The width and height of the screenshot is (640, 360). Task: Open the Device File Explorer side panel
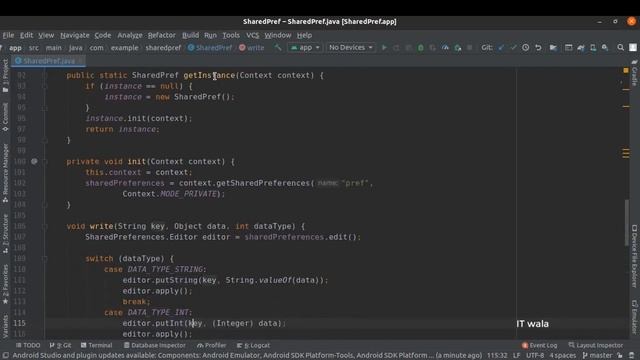634,256
